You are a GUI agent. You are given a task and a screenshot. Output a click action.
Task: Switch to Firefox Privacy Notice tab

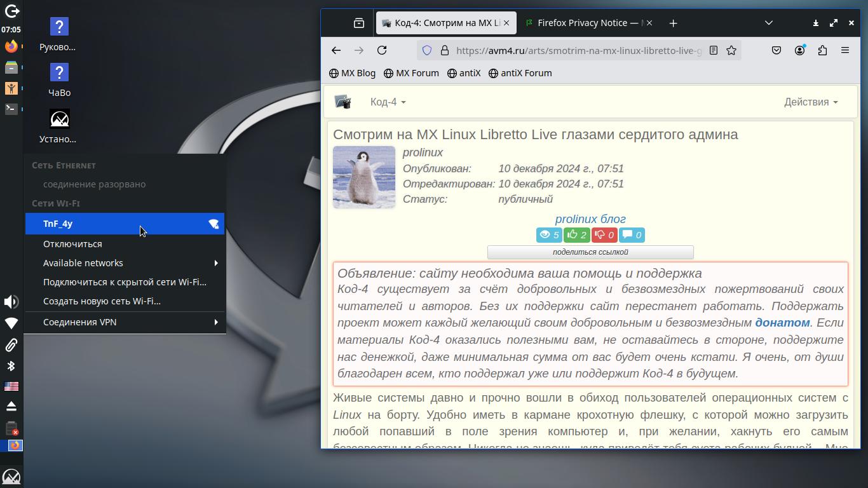[588, 23]
